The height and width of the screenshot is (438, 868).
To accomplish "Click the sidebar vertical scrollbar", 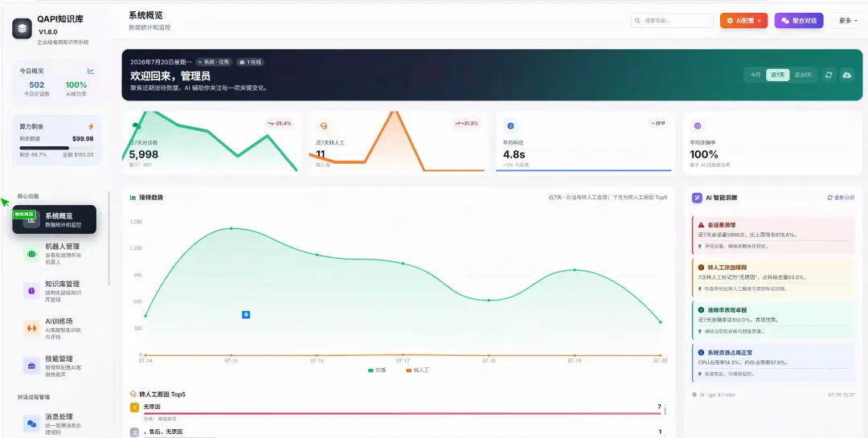I will (x=109, y=238).
